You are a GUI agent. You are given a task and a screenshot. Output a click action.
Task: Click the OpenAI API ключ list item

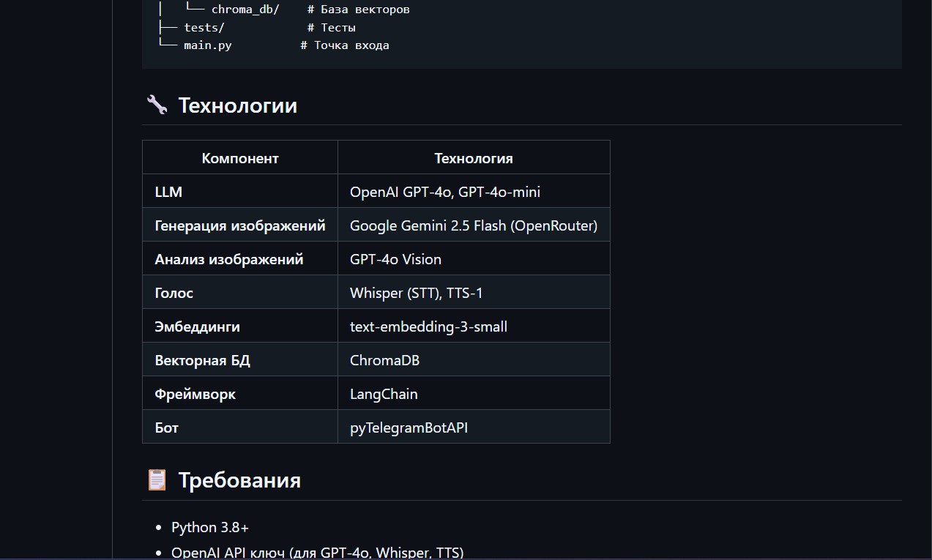pos(318,553)
